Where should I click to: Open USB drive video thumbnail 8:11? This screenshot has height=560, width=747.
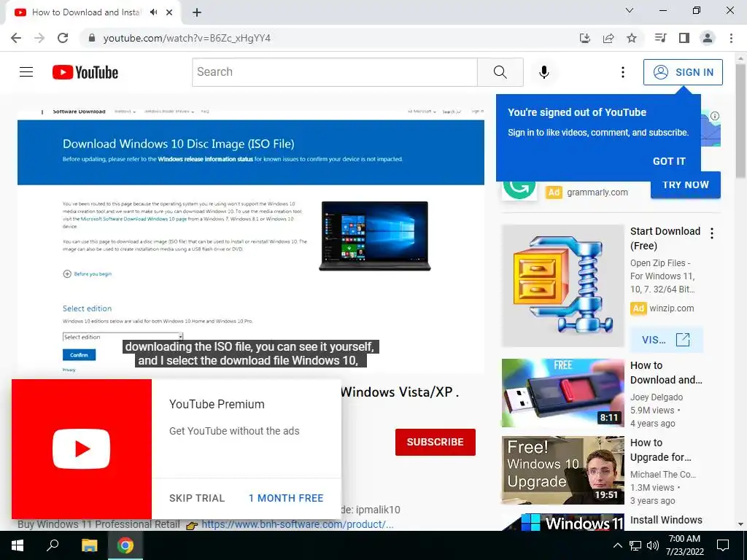[562, 393]
